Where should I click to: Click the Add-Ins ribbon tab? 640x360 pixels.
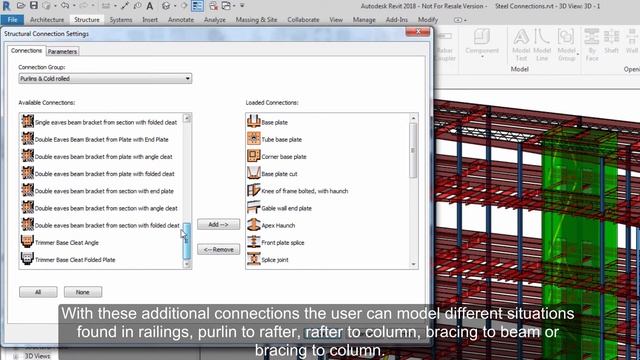[397, 20]
